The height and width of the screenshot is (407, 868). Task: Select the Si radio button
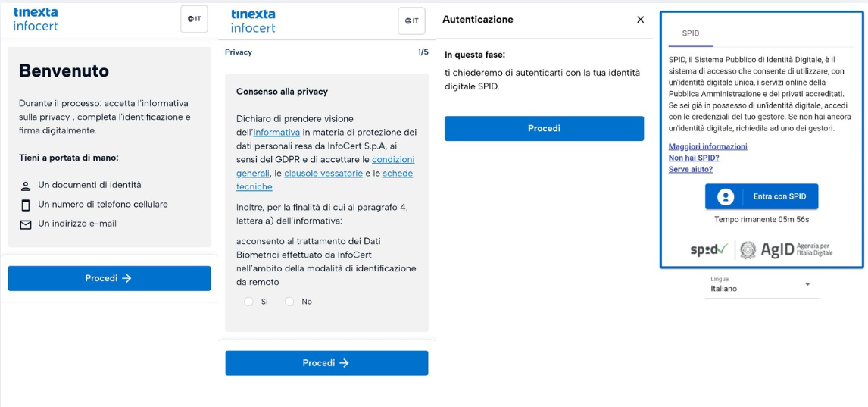[249, 302]
